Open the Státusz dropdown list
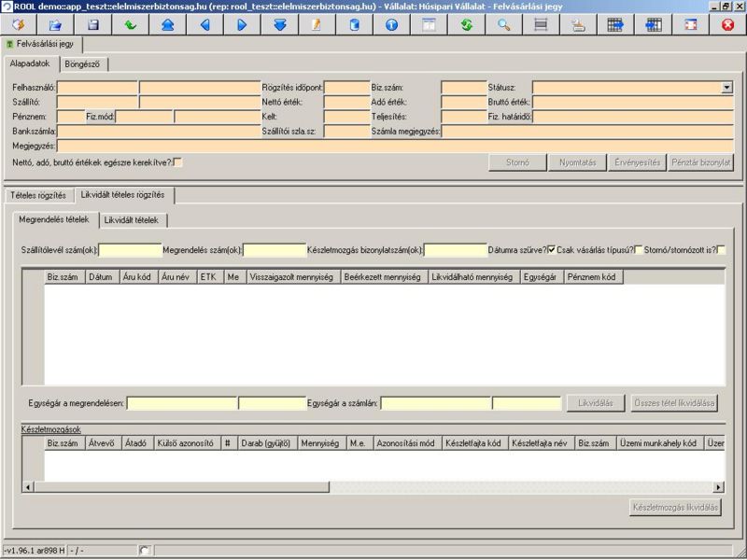This screenshot has height=560, width=747. 726,88
